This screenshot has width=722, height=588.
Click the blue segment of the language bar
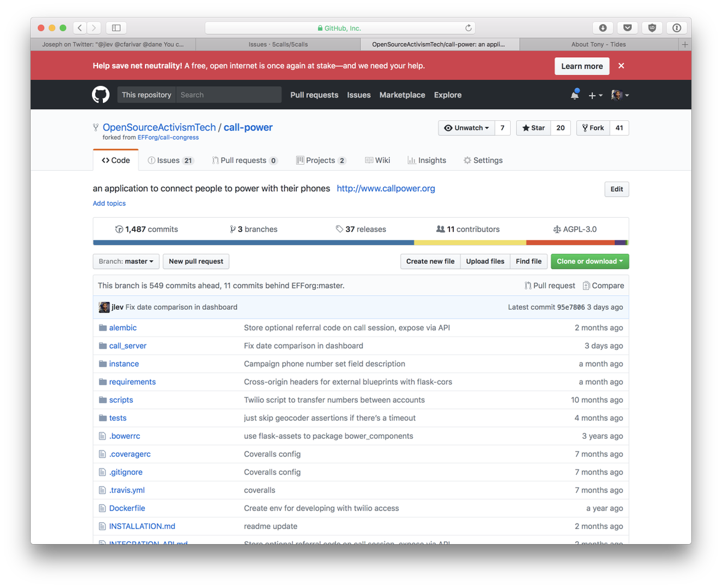click(x=253, y=242)
